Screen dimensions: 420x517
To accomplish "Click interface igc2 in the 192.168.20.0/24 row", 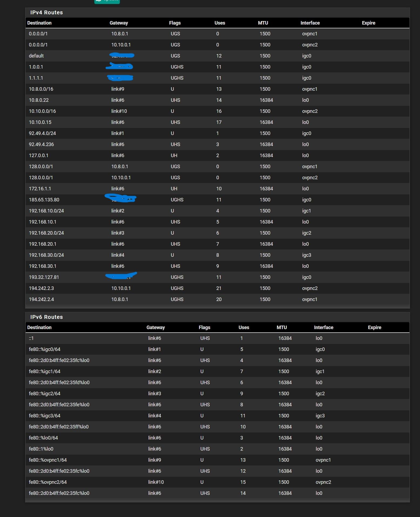I will (307, 233).
